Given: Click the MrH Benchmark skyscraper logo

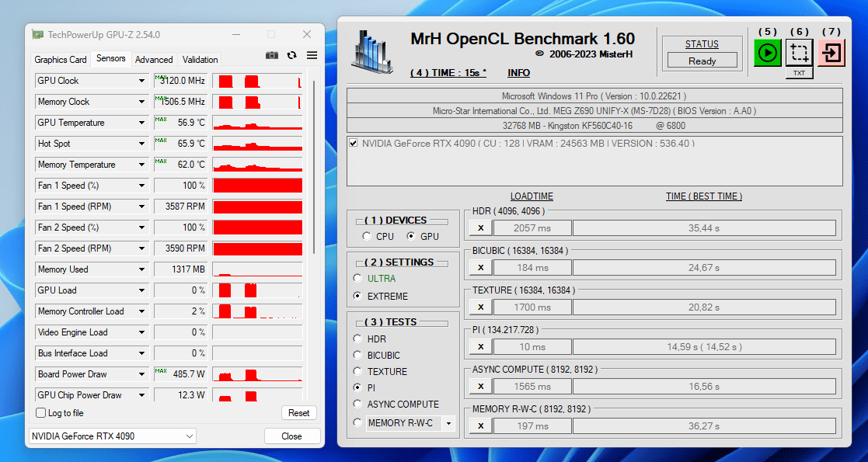Looking at the screenshot, I should (371, 51).
